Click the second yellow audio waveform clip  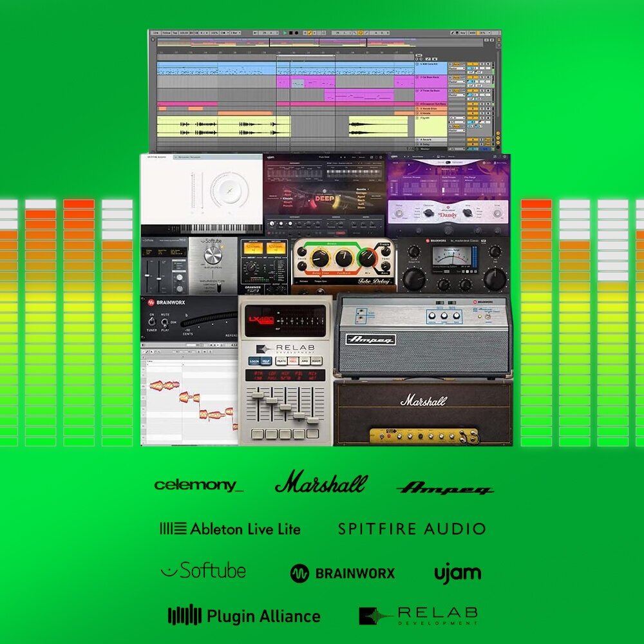378,126
